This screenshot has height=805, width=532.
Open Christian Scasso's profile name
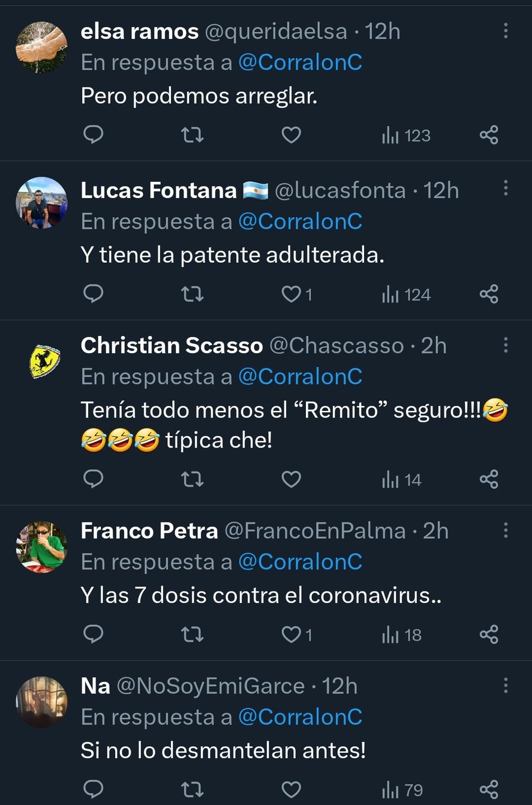(x=172, y=346)
